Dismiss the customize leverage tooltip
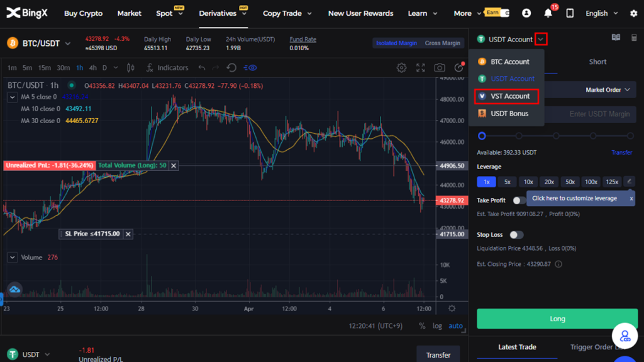This screenshot has height=362, width=644. [631, 199]
